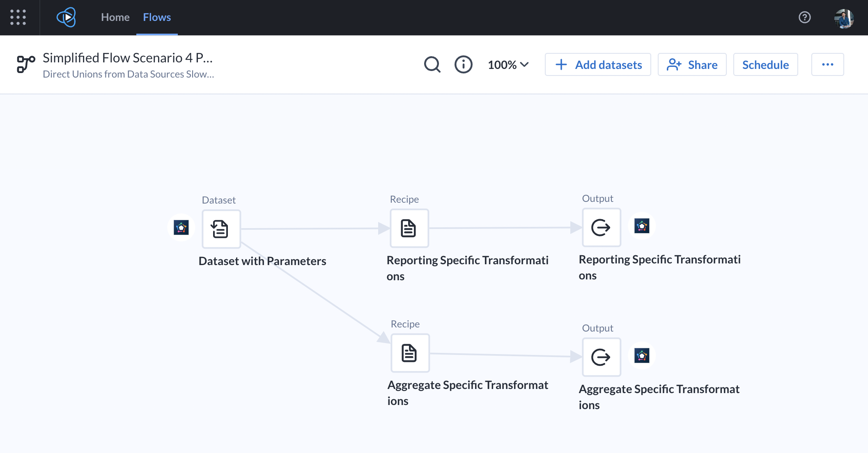Open the help menu
868x453 pixels.
[x=804, y=17]
